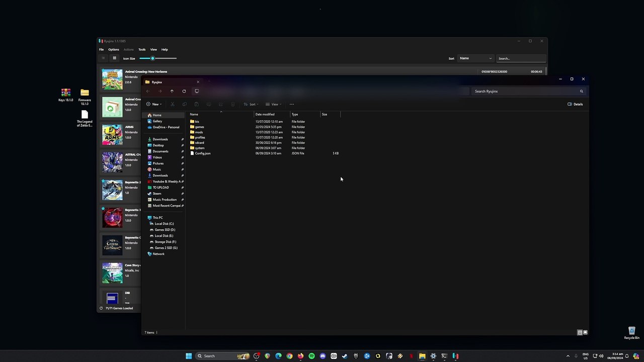Select the ARMS game cover thumbnail

(x=112, y=135)
